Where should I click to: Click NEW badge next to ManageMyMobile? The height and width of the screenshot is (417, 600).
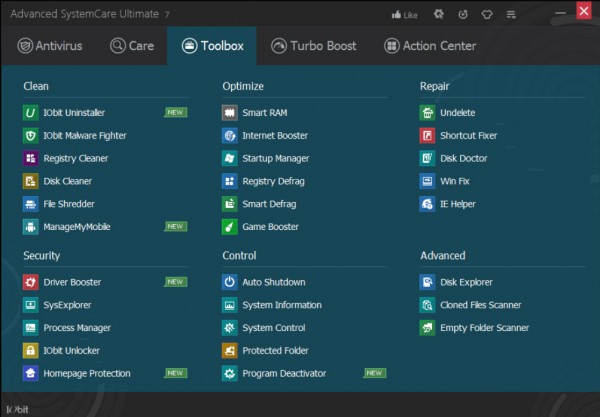[176, 226]
